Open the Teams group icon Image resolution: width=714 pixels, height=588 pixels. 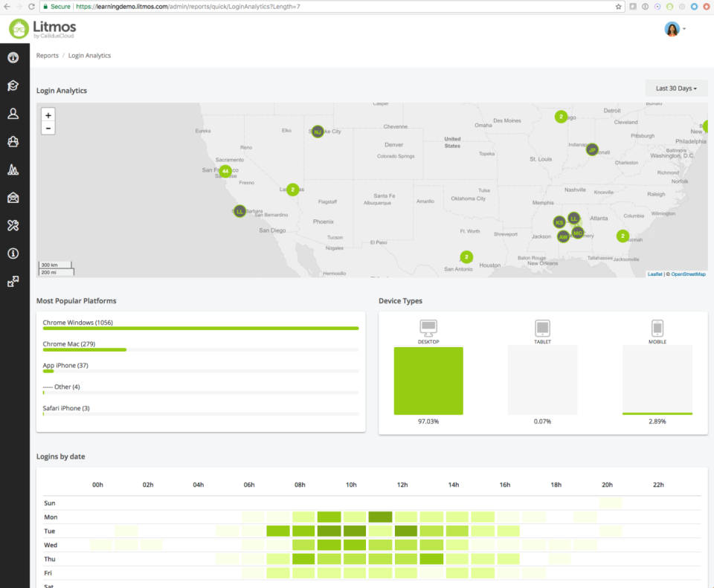click(13, 141)
